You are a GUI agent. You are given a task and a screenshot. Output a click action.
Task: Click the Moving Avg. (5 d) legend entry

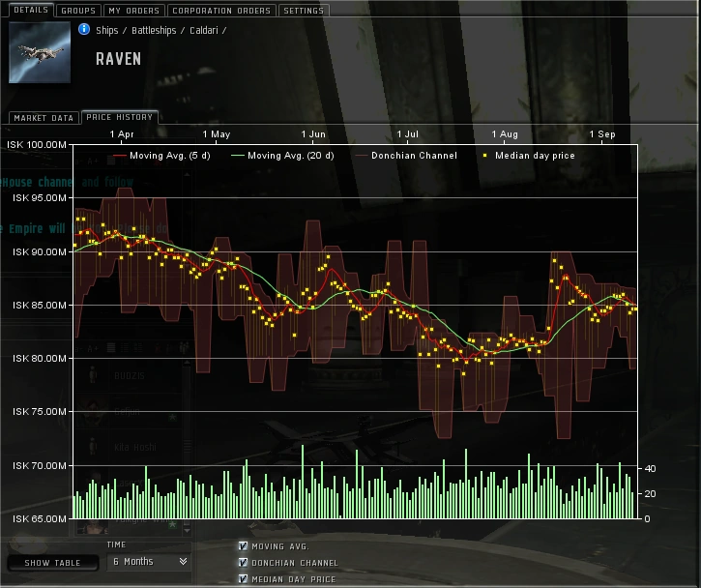click(x=161, y=156)
